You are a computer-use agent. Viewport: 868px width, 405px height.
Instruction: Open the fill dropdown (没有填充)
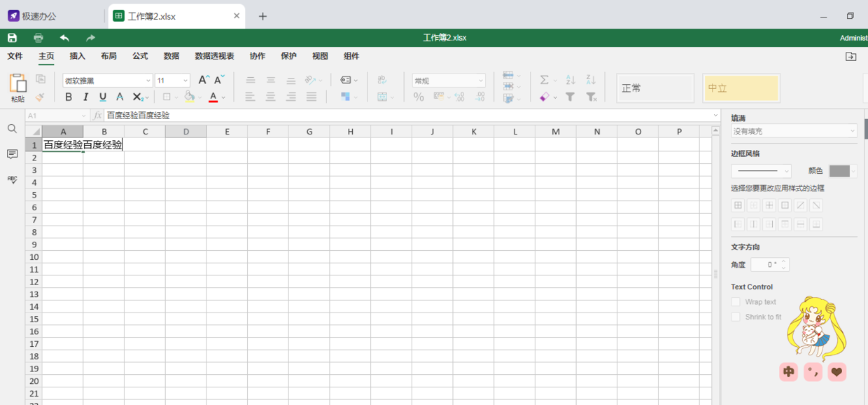(x=794, y=131)
